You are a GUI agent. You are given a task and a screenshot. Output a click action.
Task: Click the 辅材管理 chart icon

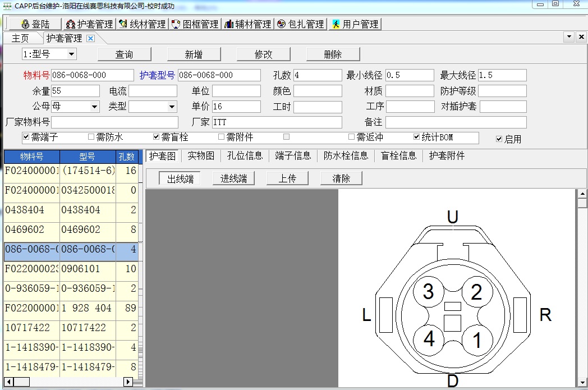pyautogui.click(x=229, y=24)
